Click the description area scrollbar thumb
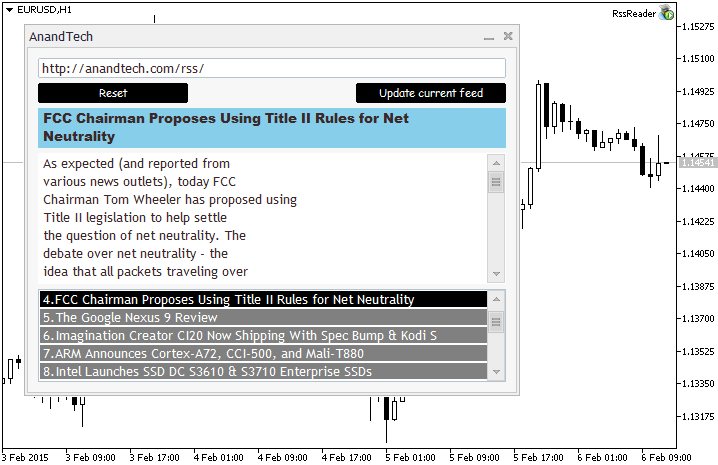The width and height of the screenshot is (718, 465). 496,182
